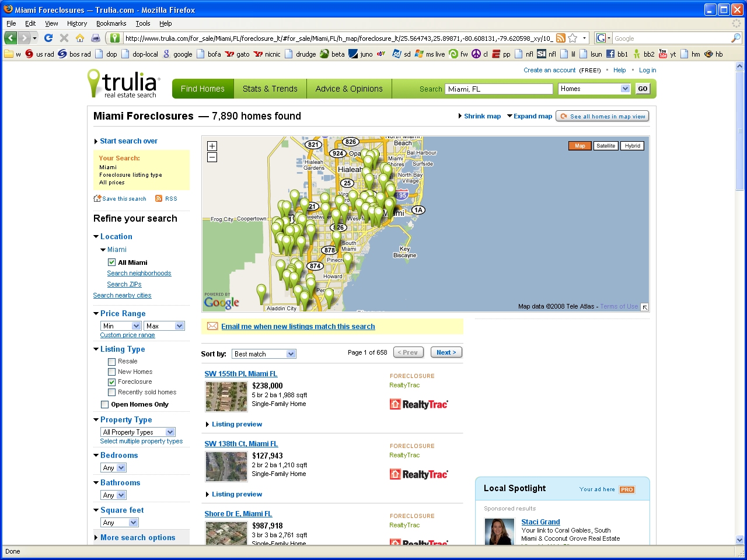Open the 'bos rad' bookmark

75,54
